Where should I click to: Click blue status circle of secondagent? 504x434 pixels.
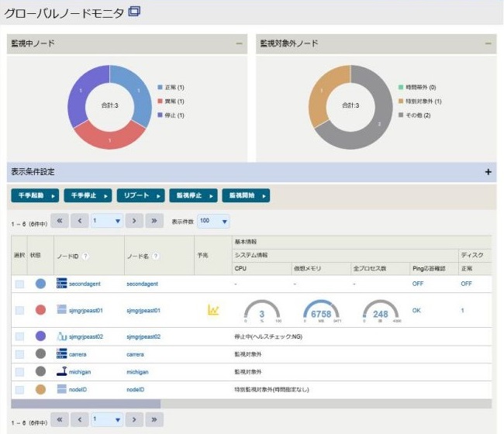40,284
